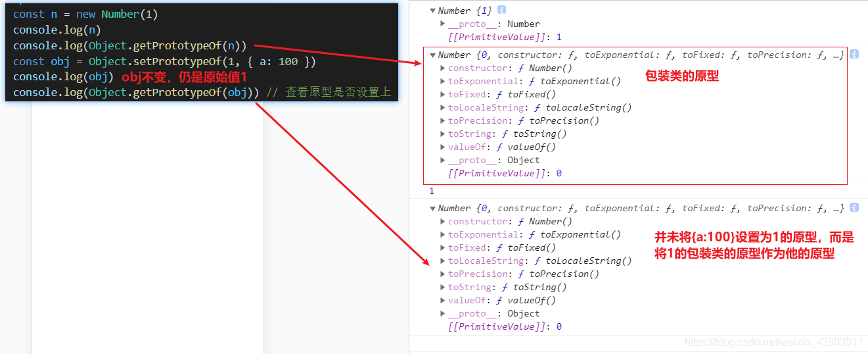Expand __proto__: Number under Number {1}

click(x=443, y=24)
